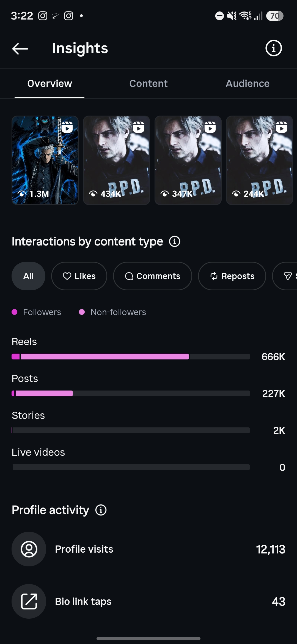This screenshot has height=644, width=297.
Task: Tap the Bio link taps external-link icon
Action: pyautogui.click(x=29, y=601)
